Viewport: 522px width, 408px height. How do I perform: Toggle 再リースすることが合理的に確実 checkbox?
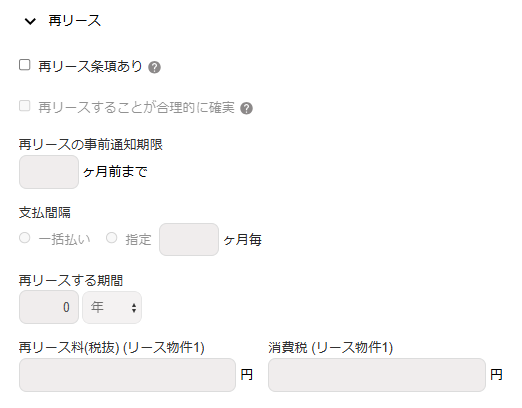[x=25, y=106]
